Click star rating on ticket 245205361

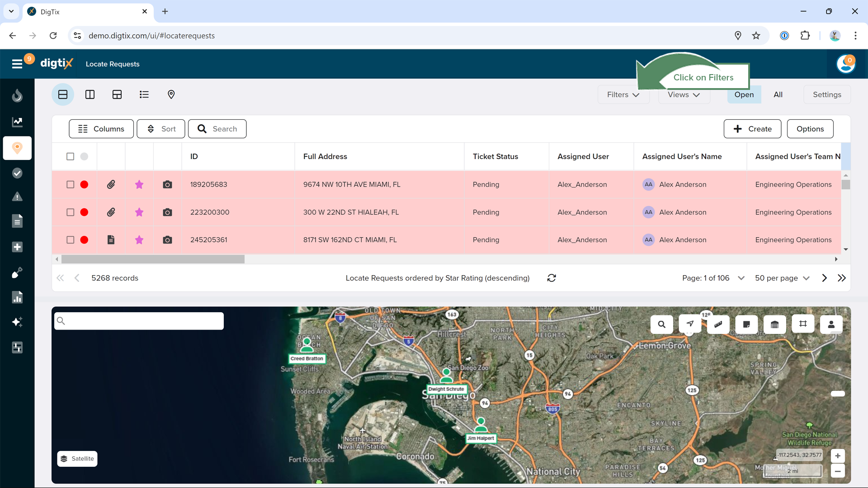coord(139,240)
